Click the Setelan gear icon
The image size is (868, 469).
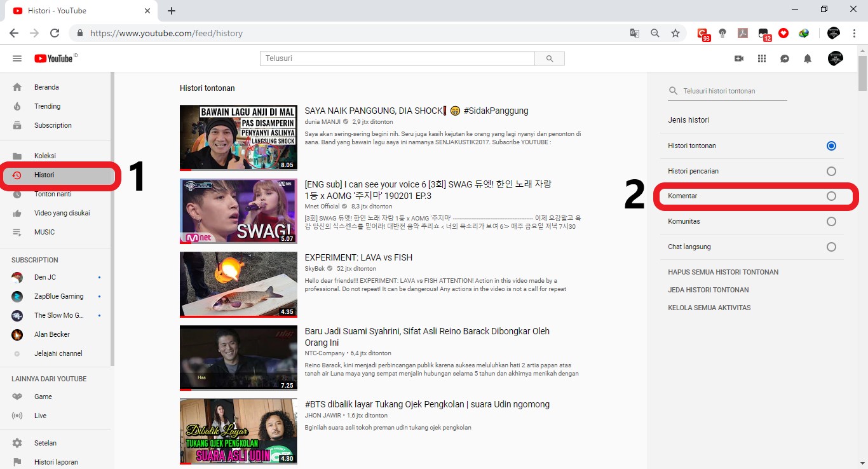17,443
